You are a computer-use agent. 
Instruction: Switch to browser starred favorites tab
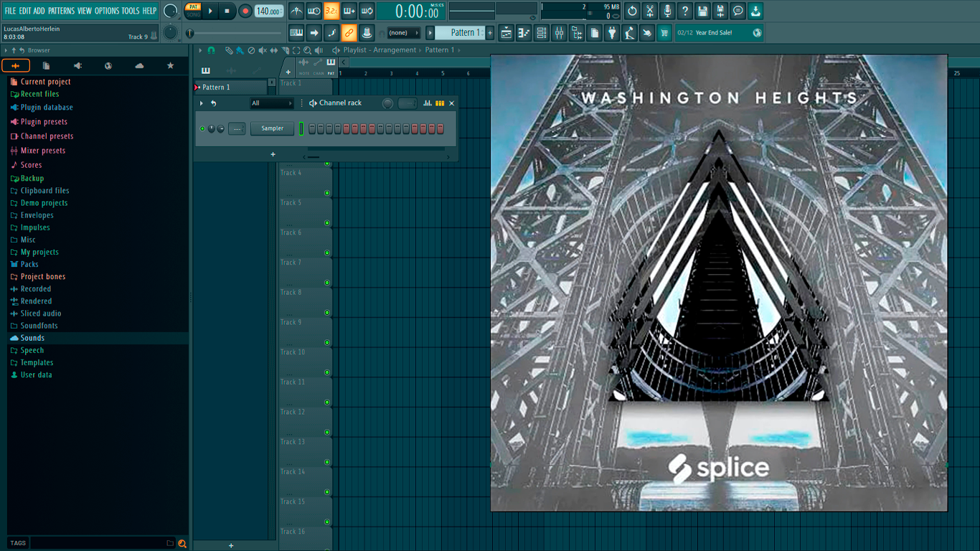170,66
